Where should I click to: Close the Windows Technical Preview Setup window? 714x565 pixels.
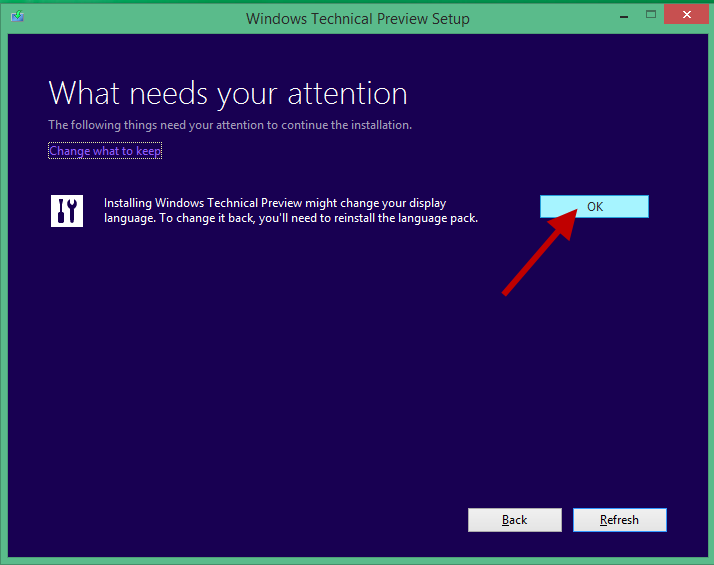(x=687, y=15)
